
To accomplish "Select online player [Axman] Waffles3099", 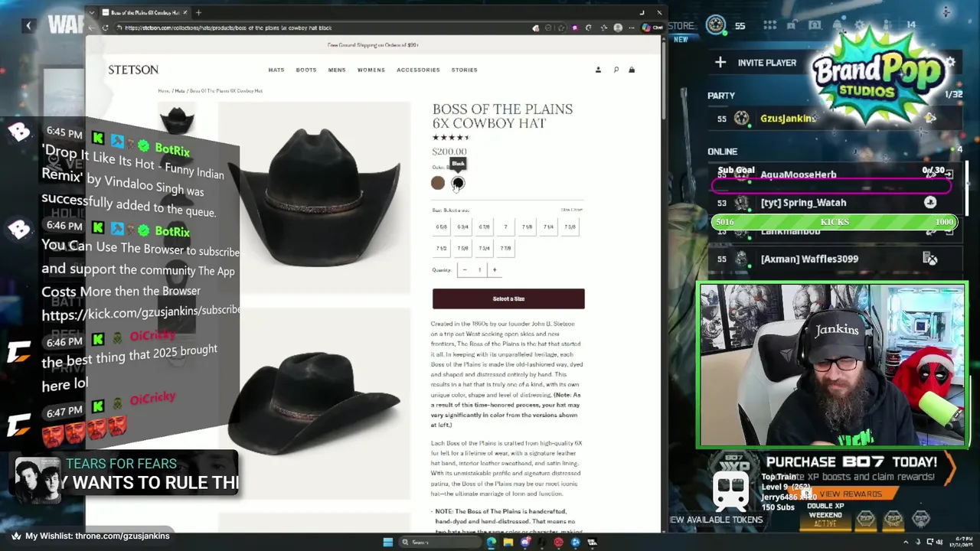I will (x=809, y=259).
